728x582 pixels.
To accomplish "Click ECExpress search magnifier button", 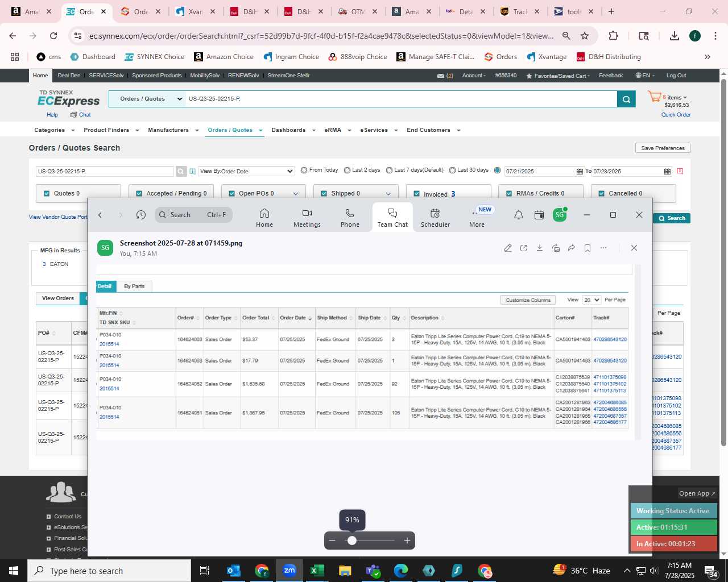I will [x=626, y=99].
